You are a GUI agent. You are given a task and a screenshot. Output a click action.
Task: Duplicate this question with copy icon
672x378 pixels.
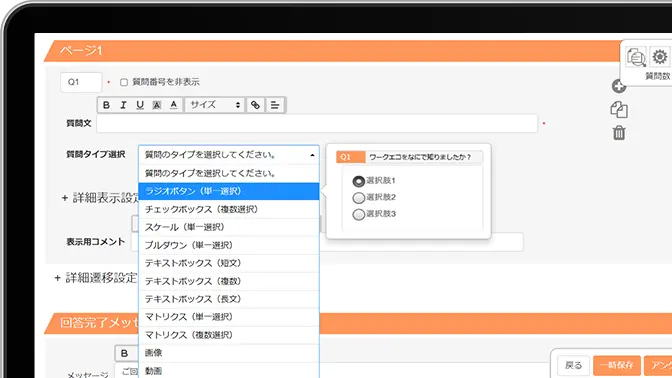(x=619, y=110)
